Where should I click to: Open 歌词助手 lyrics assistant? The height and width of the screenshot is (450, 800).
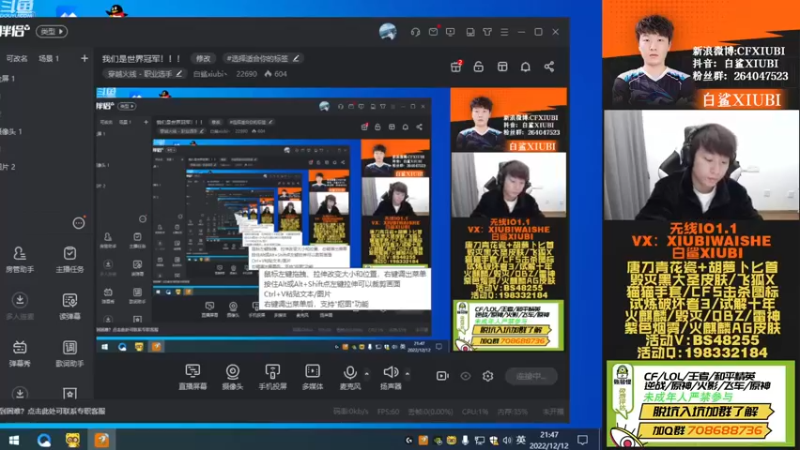click(x=70, y=353)
